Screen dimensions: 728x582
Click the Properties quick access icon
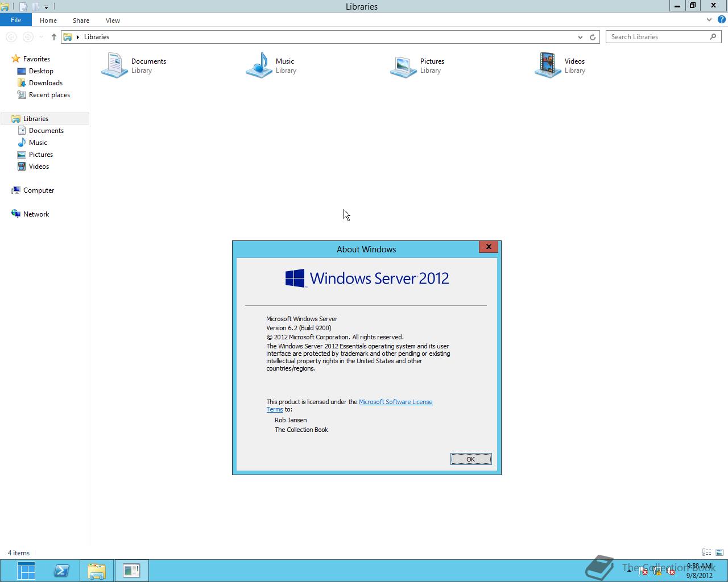(23, 7)
